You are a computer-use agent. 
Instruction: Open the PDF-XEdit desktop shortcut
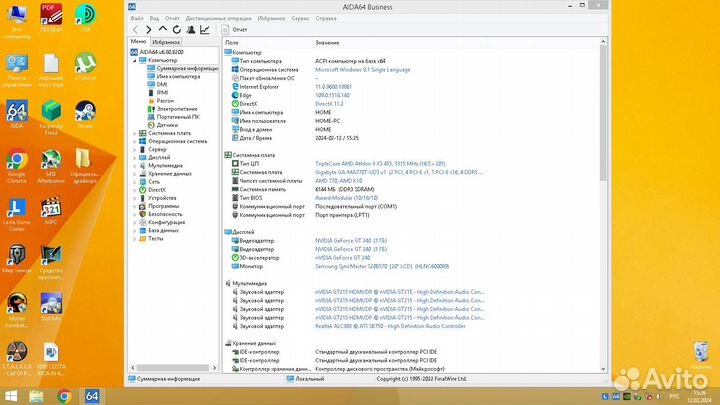pyautogui.click(x=51, y=18)
